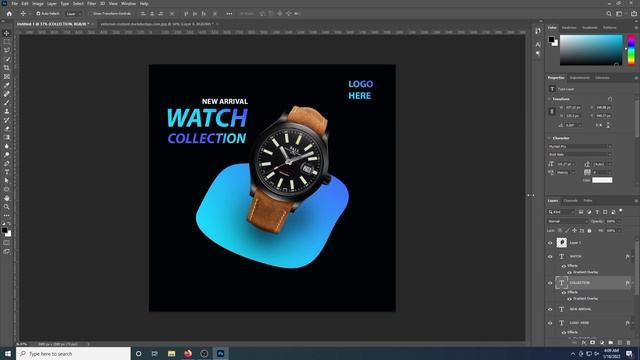Image resolution: width=640 pixels, height=360 pixels.
Task: Add layer style fx button
Action: pyautogui.click(x=584, y=342)
